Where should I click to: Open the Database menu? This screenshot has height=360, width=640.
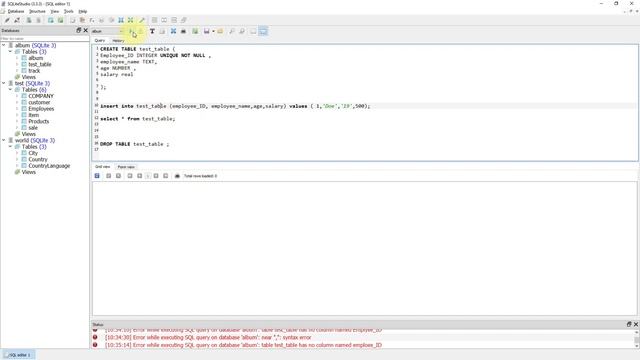(x=16, y=11)
